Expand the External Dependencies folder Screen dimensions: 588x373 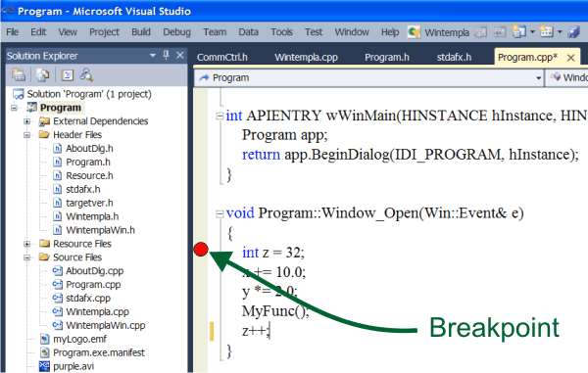click(x=27, y=121)
